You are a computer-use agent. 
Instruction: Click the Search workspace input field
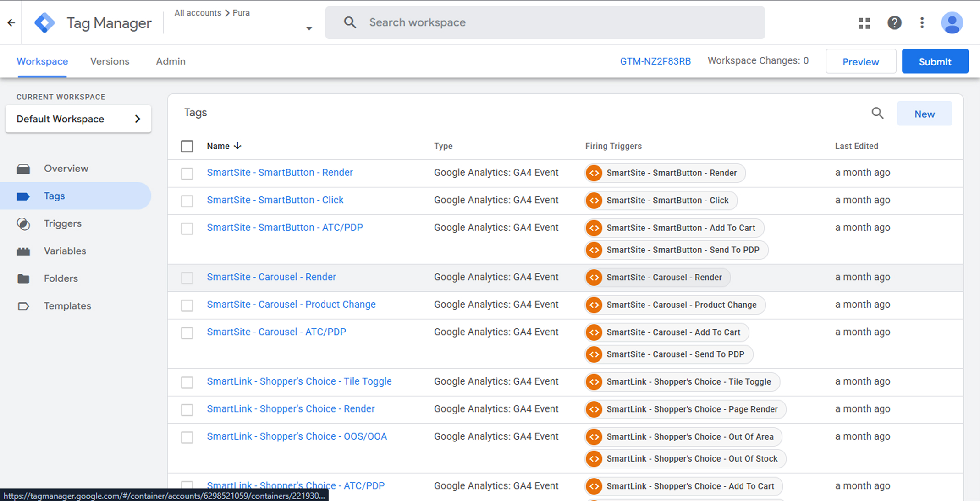pyautogui.click(x=545, y=22)
